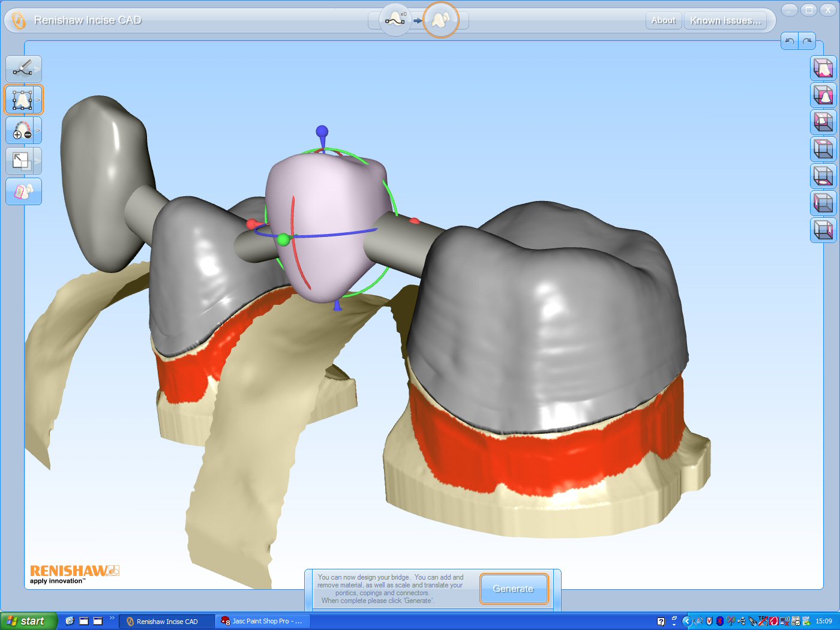Click the Generate button
This screenshot has width=840, height=630.
(514, 589)
